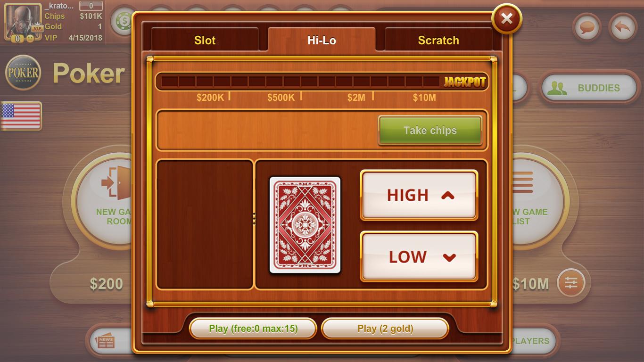Click Play (2 gold) button

pyautogui.click(x=385, y=329)
